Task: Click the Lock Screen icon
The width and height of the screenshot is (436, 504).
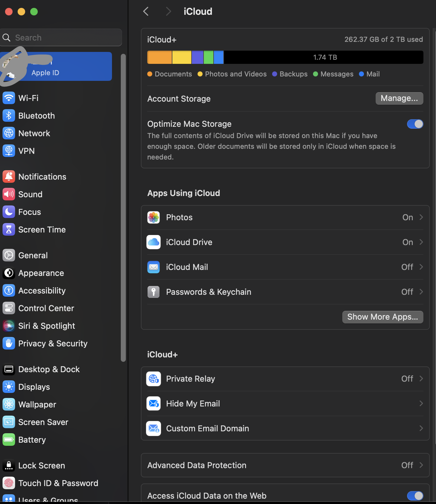Action: [9, 465]
